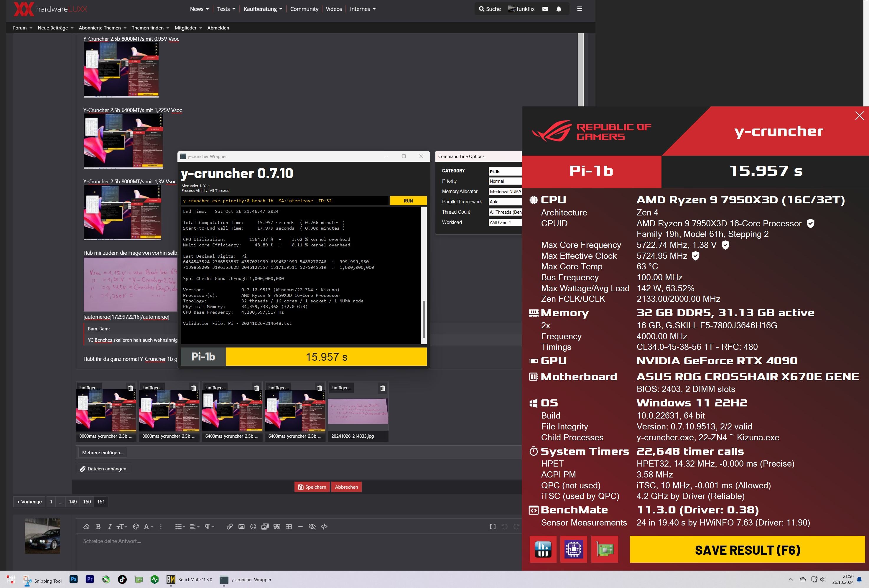Insert a quote block icon
Screen dimensions: 869x588
click(277, 526)
